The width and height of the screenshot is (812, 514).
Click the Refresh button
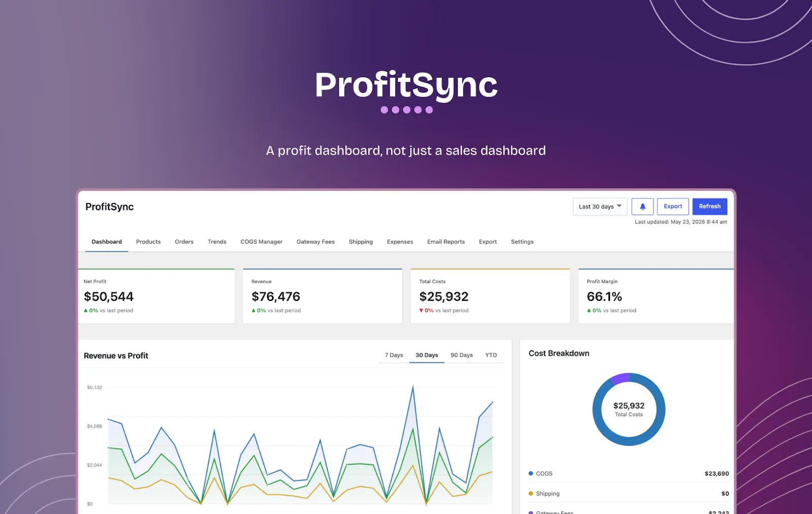[709, 207]
